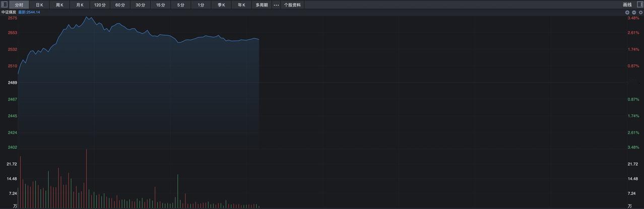This screenshot has height=209, width=644.
Task: Select the 15分 period tab
Action: click(160, 5)
